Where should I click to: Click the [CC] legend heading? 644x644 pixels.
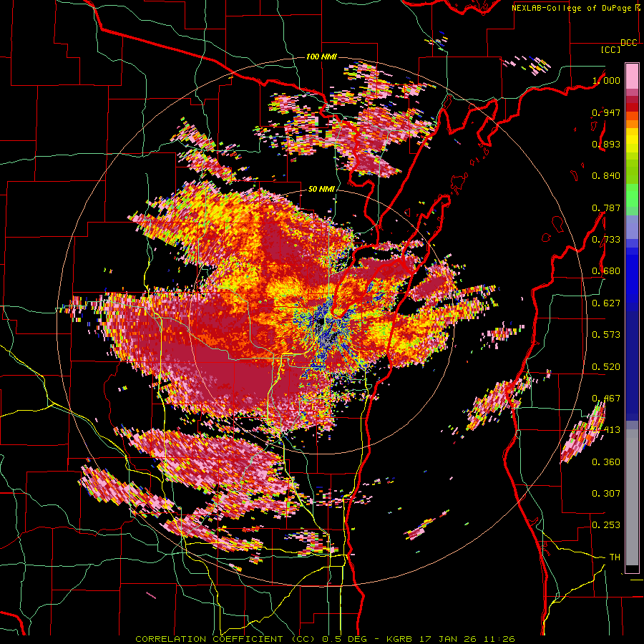point(610,49)
